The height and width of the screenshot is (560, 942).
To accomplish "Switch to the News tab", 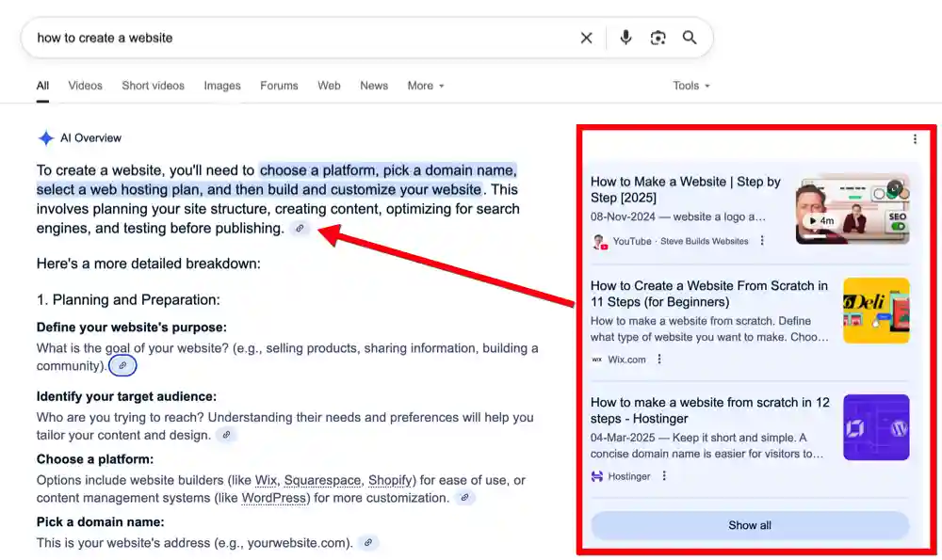I will click(x=374, y=86).
